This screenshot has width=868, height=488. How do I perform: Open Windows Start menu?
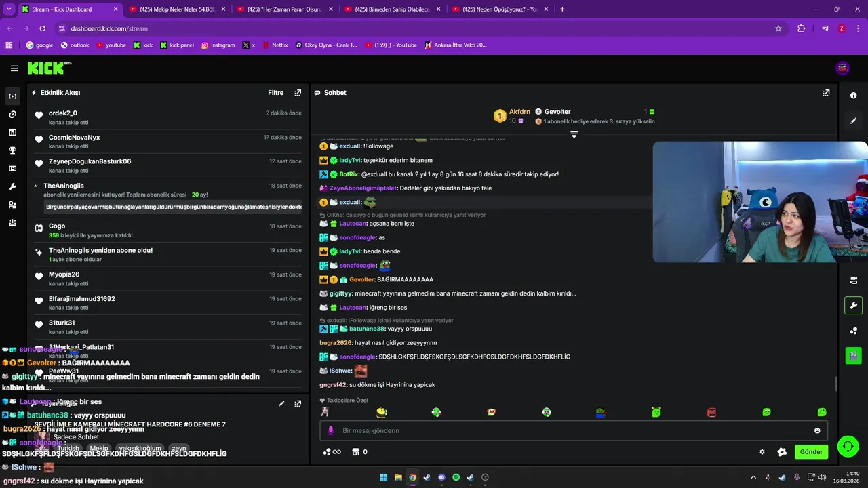384,477
